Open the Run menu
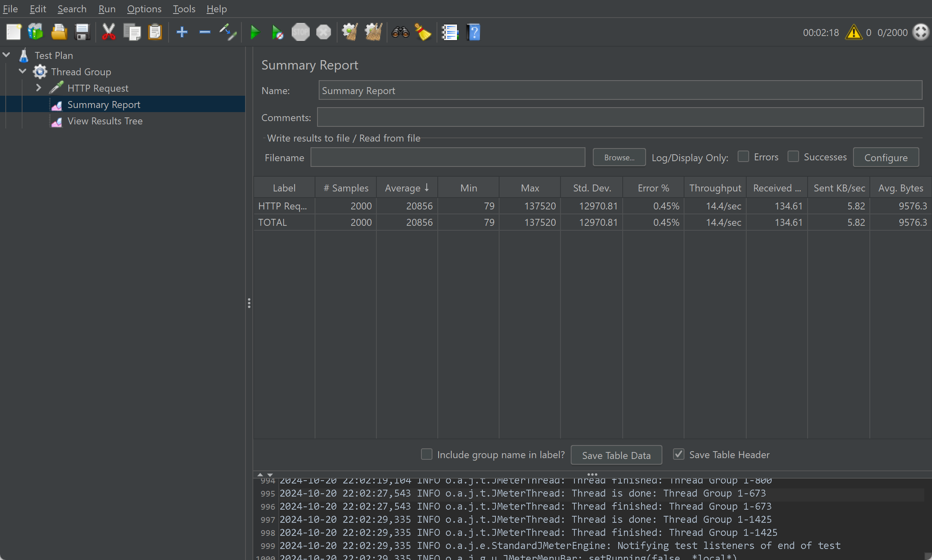The image size is (932, 560). [107, 9]
